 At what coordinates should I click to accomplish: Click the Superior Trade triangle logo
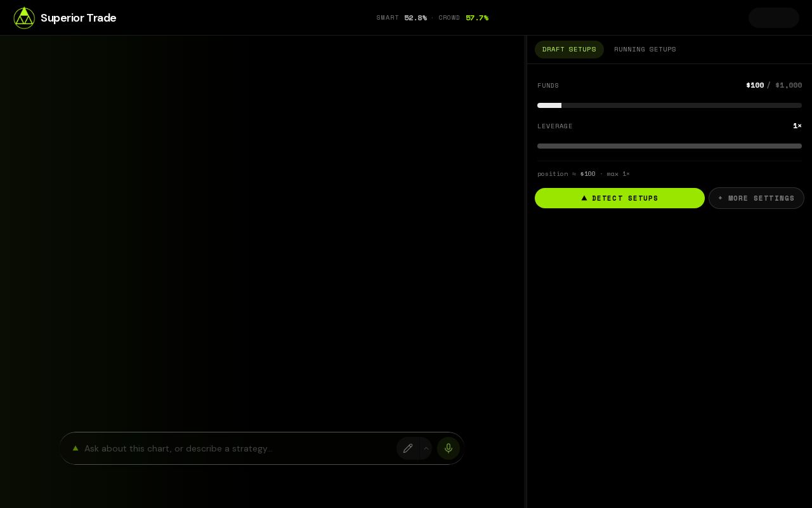click(x=24, y=18)
